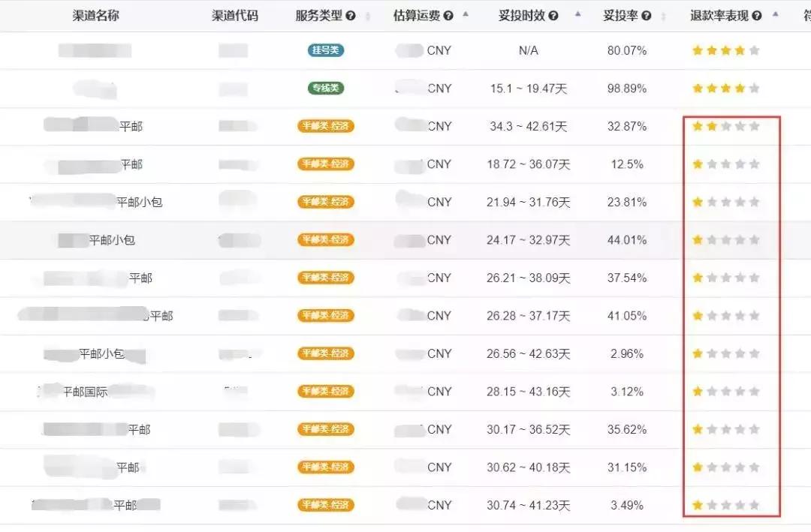The image size is (811, 532).
Task: Open the 退款率表现 help icon
Action: 756,14
